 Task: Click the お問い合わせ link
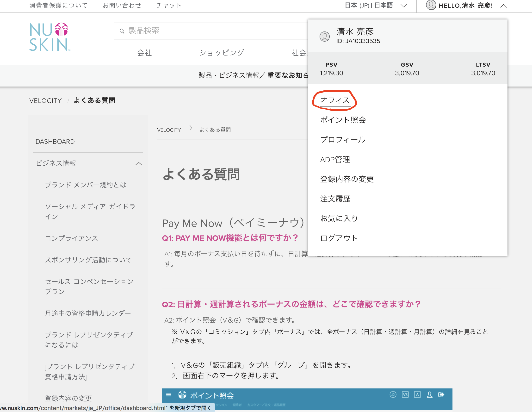122,5
